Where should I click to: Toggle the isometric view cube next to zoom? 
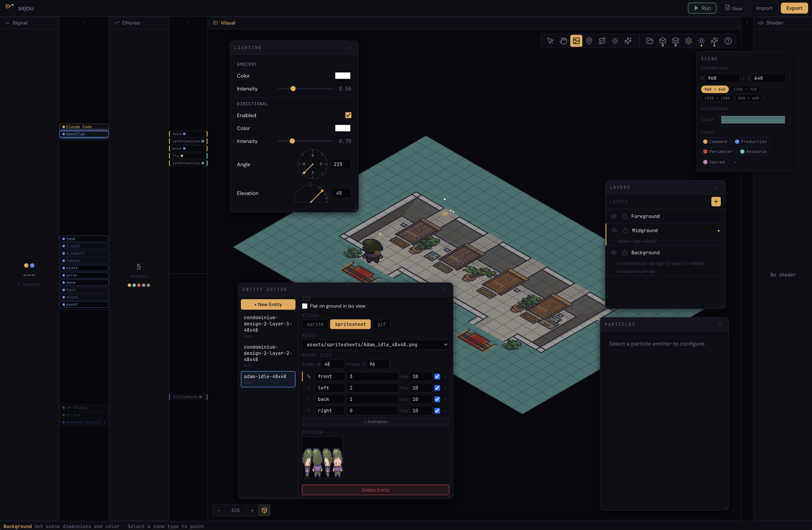pos(265,510)
